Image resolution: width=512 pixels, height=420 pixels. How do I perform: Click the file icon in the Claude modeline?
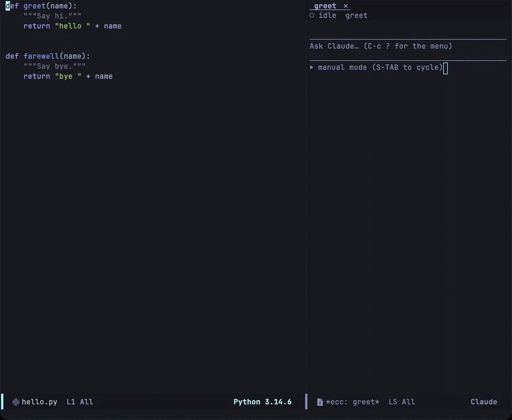[320, 402]
